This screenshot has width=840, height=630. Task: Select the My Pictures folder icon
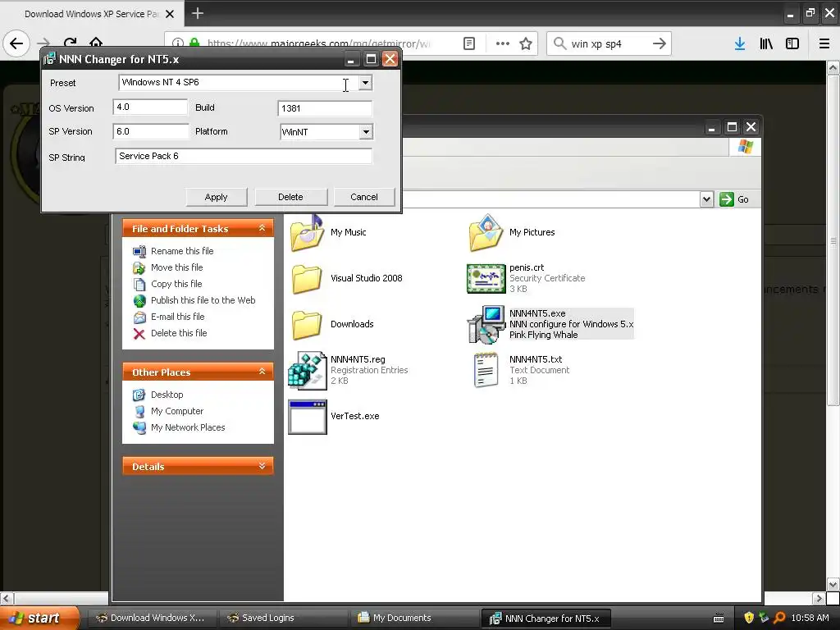point(486,233)
